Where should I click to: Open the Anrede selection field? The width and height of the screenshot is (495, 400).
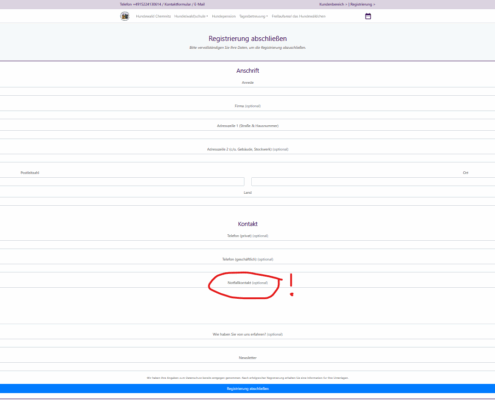click(247, 92)
